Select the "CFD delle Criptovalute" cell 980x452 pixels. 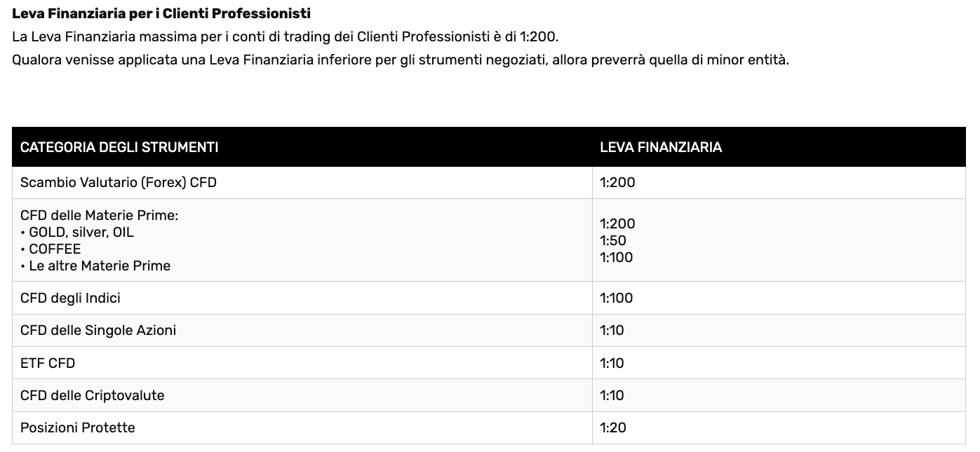(92, 395)
